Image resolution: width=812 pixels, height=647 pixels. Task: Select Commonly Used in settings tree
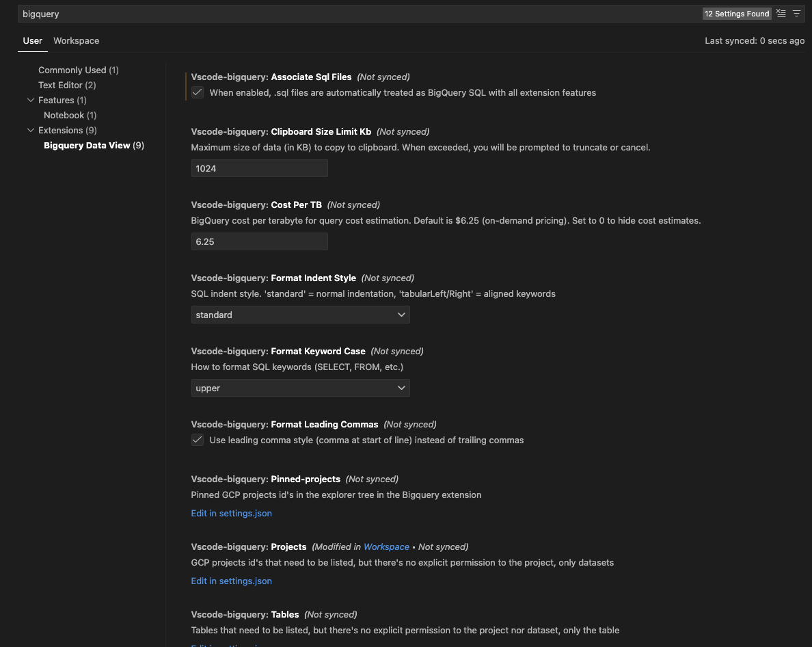click(78, 70)
